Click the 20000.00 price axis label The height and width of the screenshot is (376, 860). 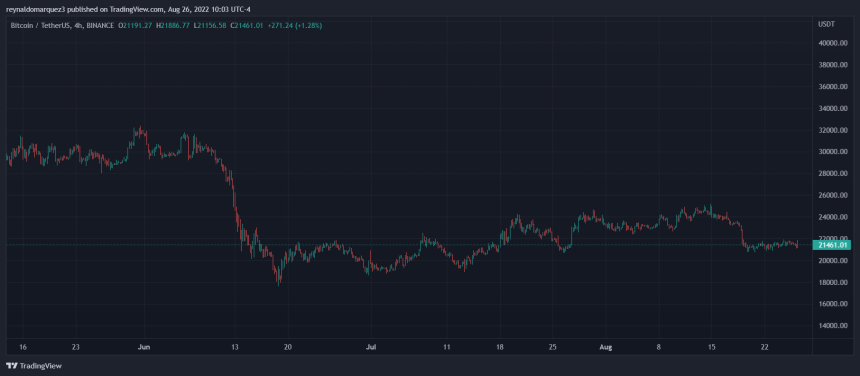[x=833, y=261]
